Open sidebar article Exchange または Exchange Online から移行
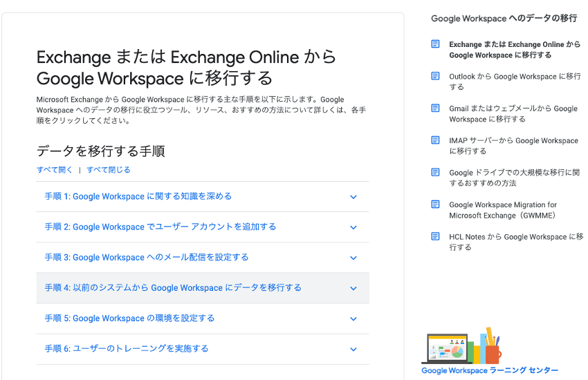The height and width of the screenshot is (380, 588). click(515, 50)
